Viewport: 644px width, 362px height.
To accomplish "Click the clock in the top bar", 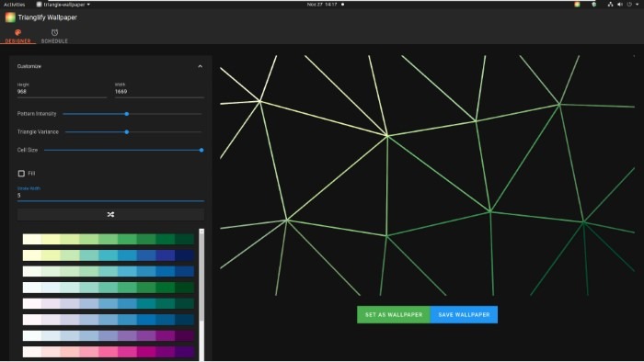I will 322,5.
